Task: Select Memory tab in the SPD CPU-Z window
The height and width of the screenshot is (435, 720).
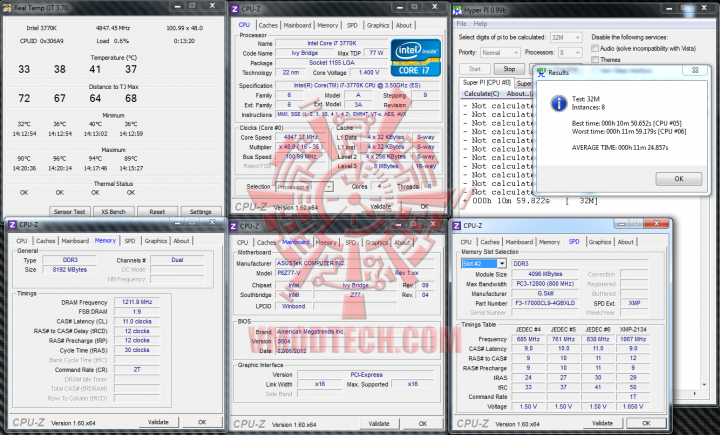Action: (549, 242)
